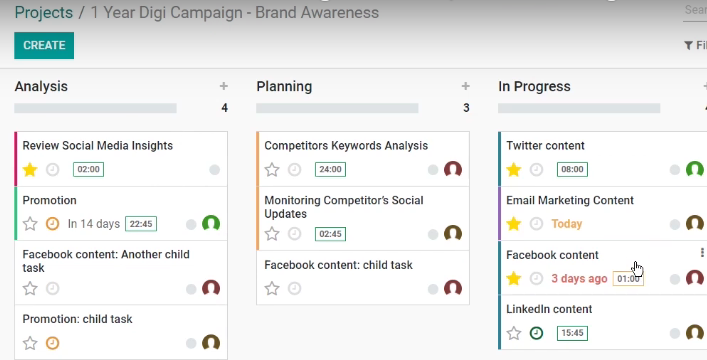
Task: Click clock icon on Twitter content card
Action: click(x=536, y=170)
